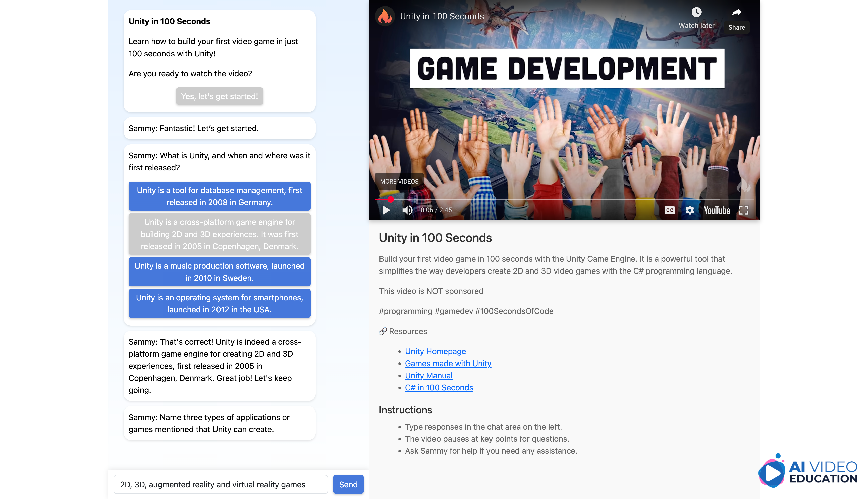Image resolution: width=868 pixels, height=499 pixels.
Task: Click the 'Yes, let's get started!' response
Action: [x=220, y=96]
